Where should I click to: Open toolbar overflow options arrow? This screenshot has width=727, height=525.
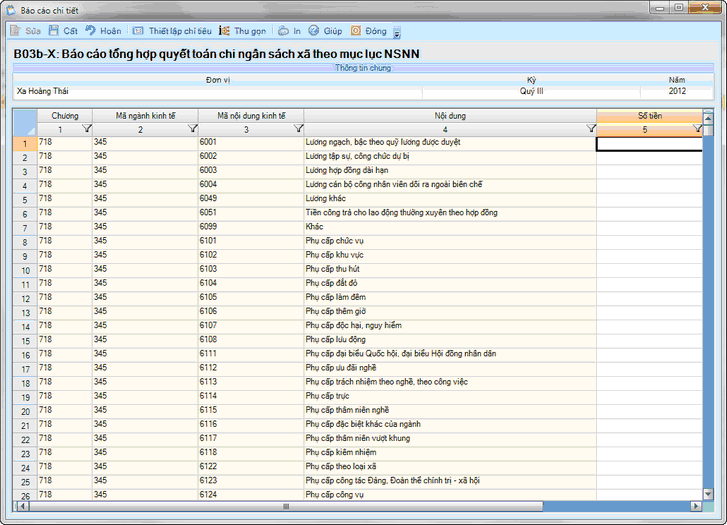(397, 32)
